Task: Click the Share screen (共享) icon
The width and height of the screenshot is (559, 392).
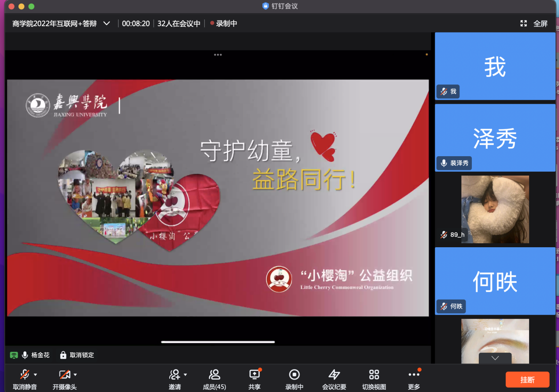Action: [x=254, y=374]
